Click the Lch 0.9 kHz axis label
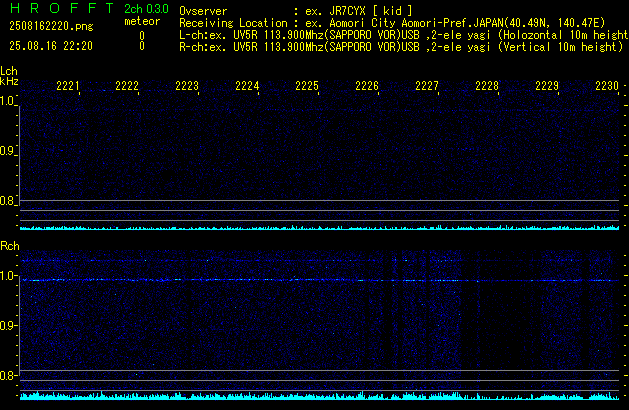629x410 pixels. click(7, 151)
